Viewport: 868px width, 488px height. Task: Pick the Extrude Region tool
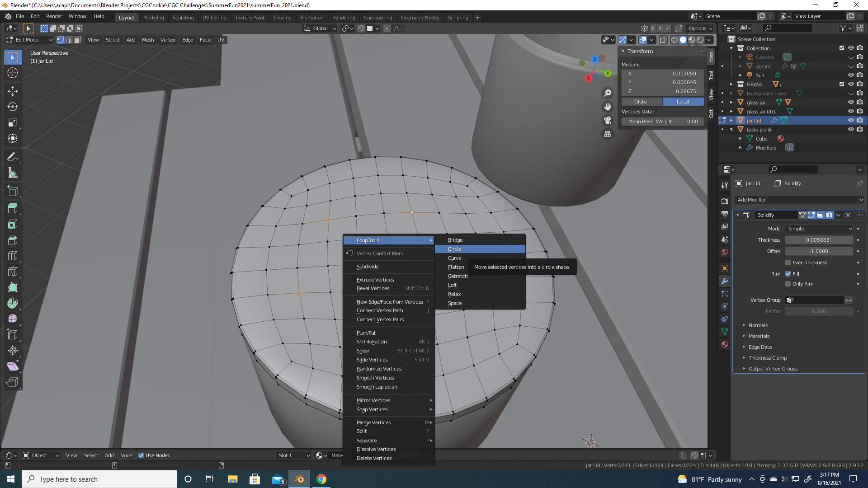click(x=13, y=208)
